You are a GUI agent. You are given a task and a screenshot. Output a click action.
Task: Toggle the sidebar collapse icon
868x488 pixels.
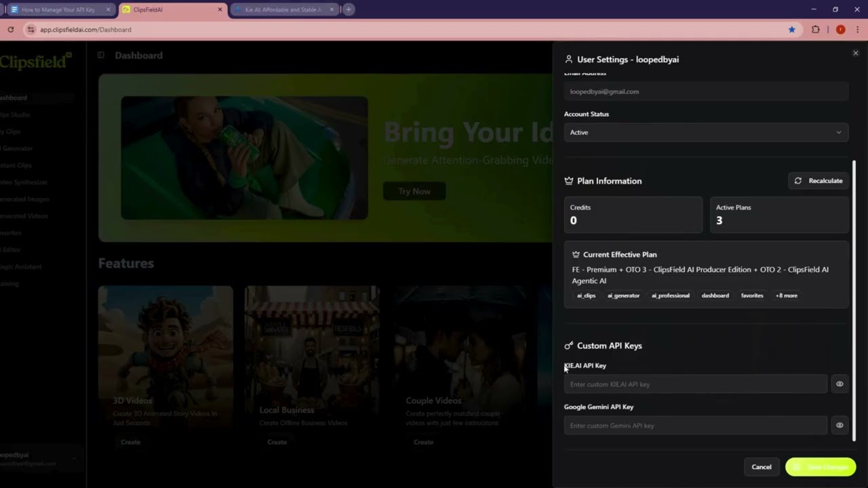[x=100, y=55]
